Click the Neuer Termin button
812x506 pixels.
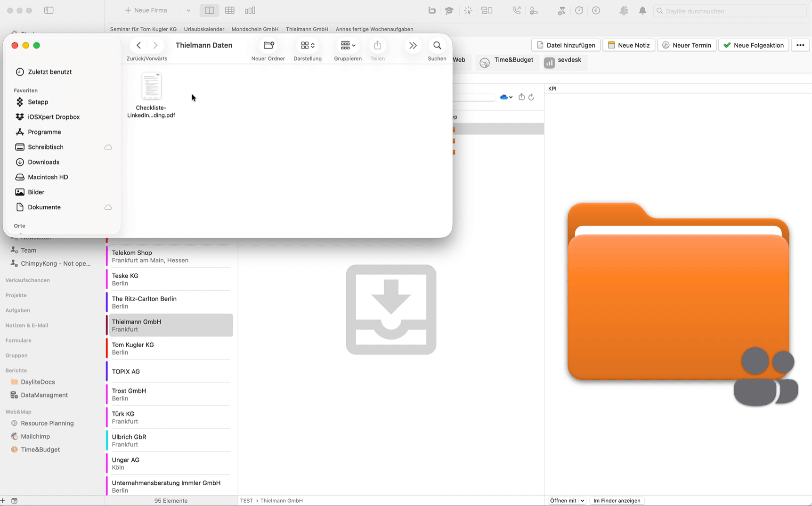point(687,45)
